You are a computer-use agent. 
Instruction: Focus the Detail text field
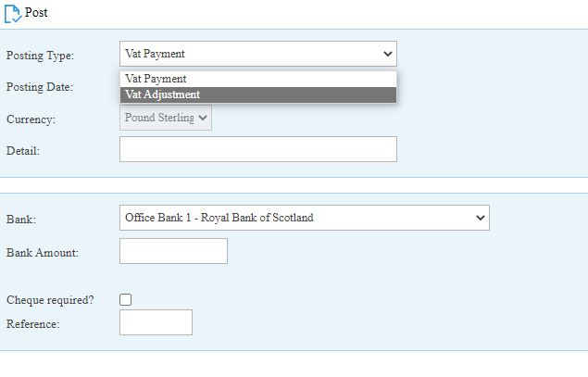tap(258, 149)
